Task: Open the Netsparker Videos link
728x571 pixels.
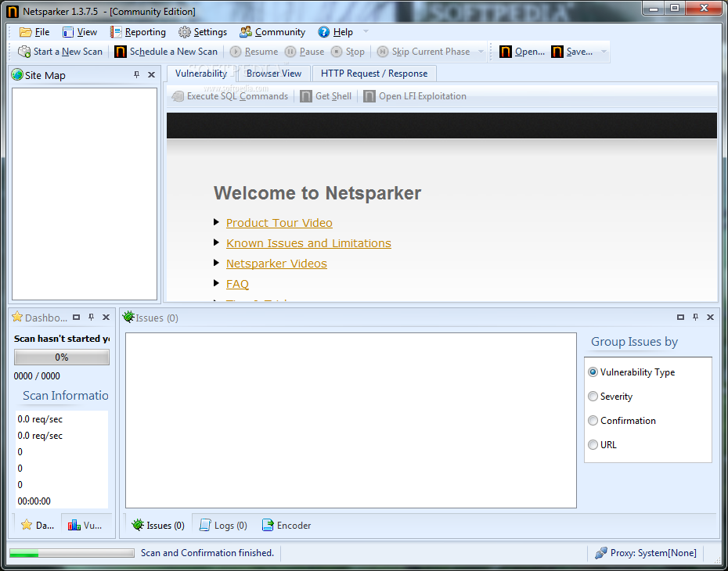Action: [276, 264]
